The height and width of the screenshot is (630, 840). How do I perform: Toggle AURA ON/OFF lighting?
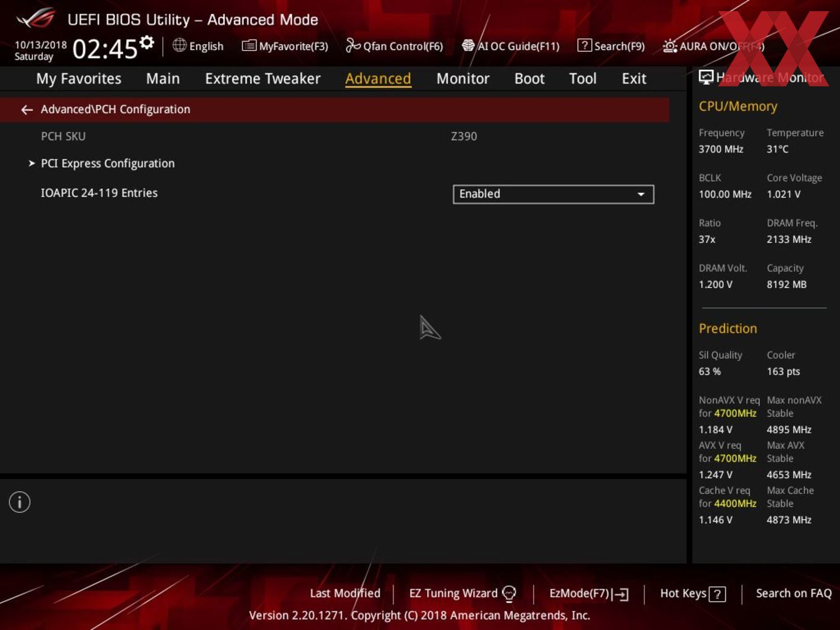713,46
